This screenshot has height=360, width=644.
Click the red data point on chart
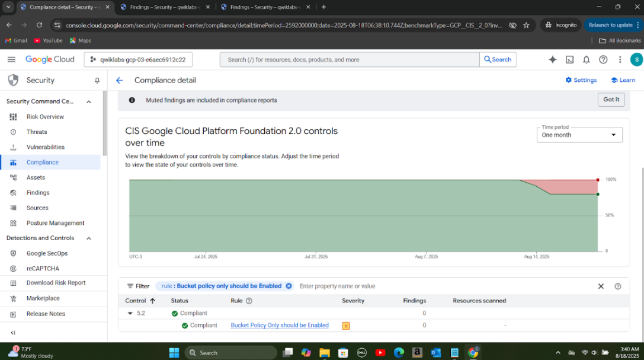point(598,180)
